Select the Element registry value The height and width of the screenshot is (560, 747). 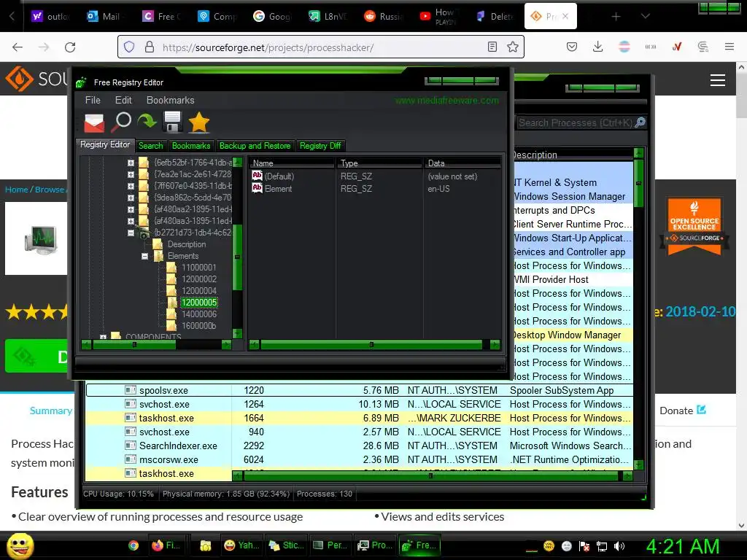point(278,189)
